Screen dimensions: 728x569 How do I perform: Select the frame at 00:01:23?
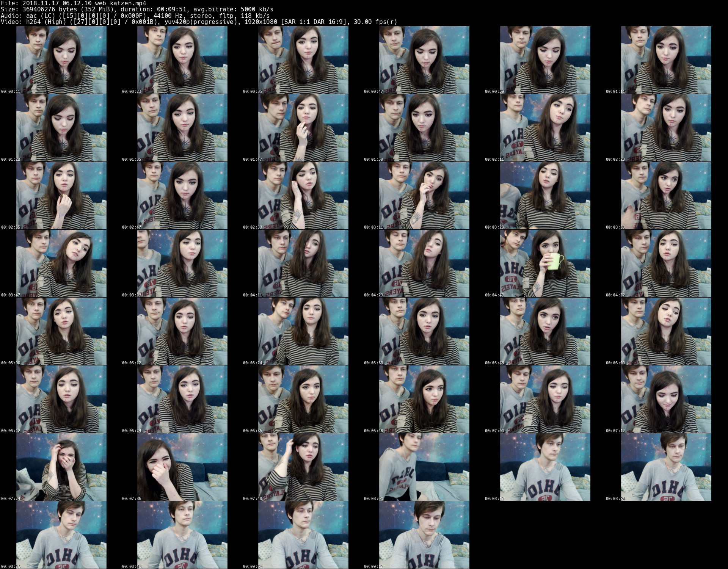(61, 128)
